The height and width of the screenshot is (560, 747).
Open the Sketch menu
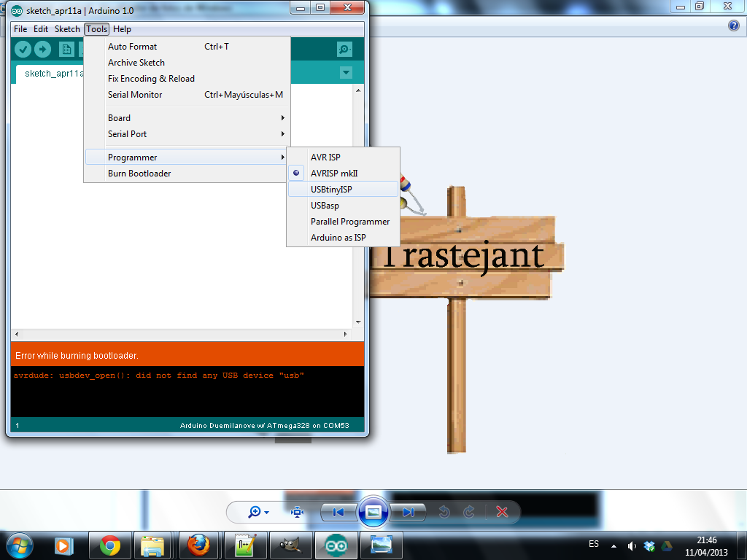click(67, 29)
